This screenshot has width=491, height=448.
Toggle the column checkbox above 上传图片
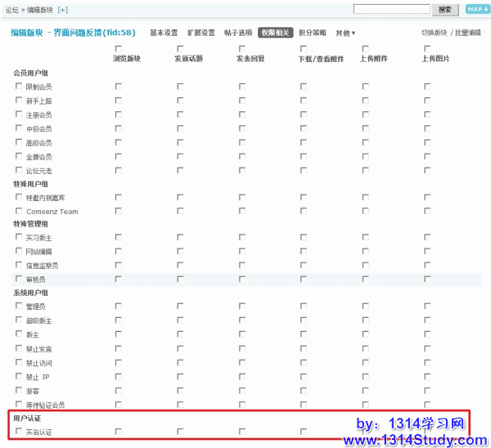(426, 49)
